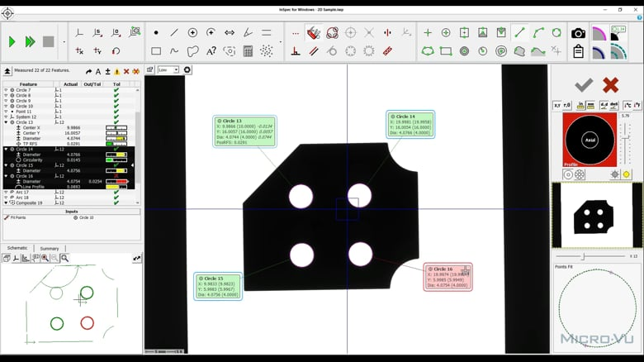
Task: Click the Circle 13 label in image view
Action: pos(244,131)
